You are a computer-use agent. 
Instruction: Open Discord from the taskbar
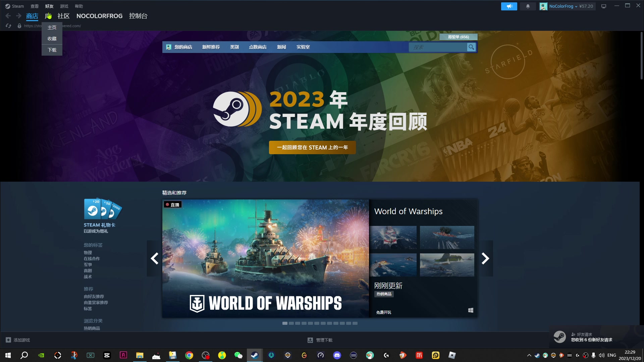337,355
